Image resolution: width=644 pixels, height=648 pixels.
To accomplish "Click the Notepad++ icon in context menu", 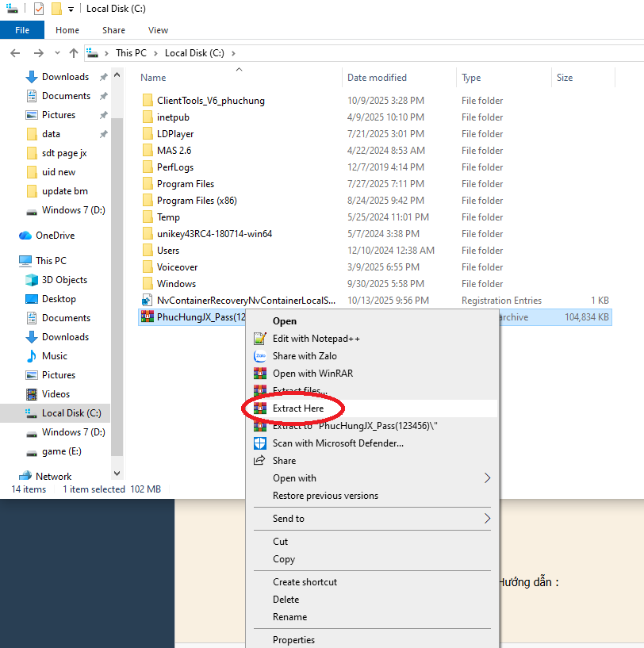I will [259, 339].
